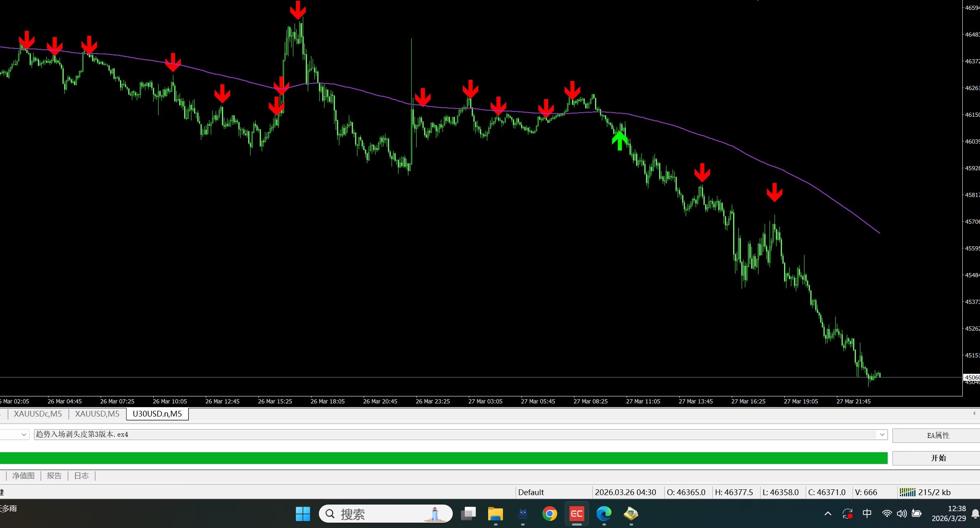This screenshot has width=980, height=528.
Task: Click the green buy arrow on chart
Action: coord(620,141)
